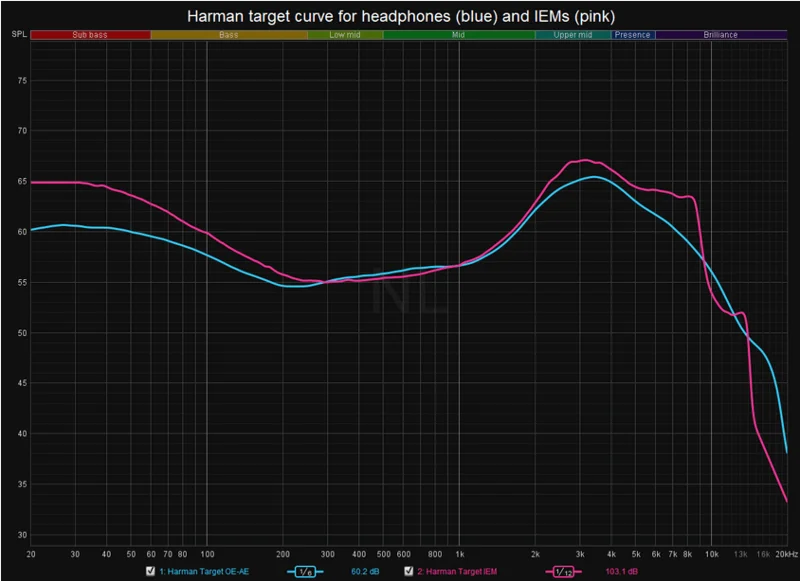
Task: Click the 75 value on SPL axis
Action: pos(22,81)
